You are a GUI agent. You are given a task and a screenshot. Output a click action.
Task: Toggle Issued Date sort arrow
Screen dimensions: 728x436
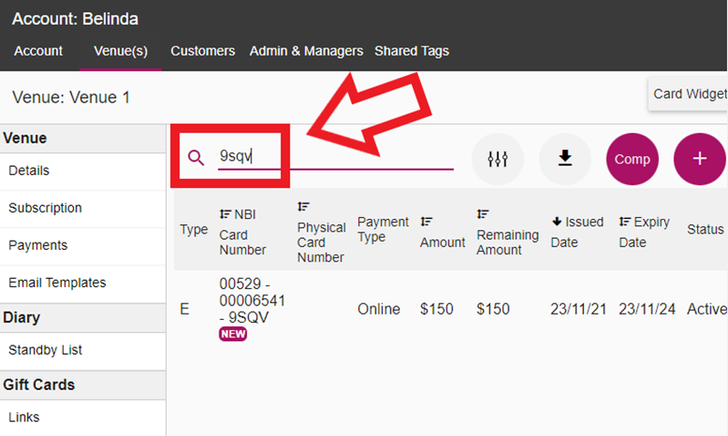pyautogui.click(x=557, y=222)
